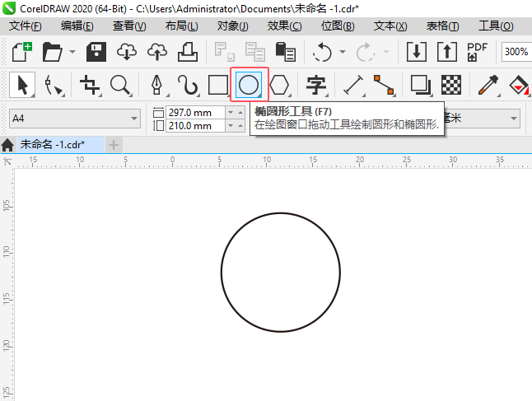Select the Interactive Fill tool
This screenshot has height=401, width=532.
519,85
